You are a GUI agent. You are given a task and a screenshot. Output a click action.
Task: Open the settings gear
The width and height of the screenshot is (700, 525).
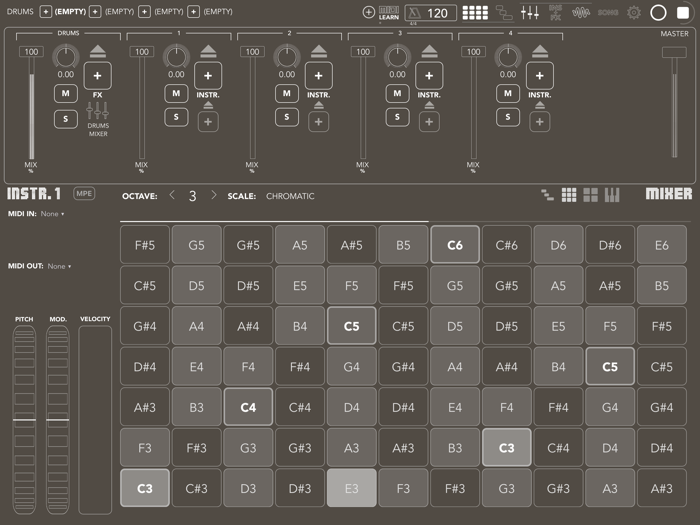[633, 12]
